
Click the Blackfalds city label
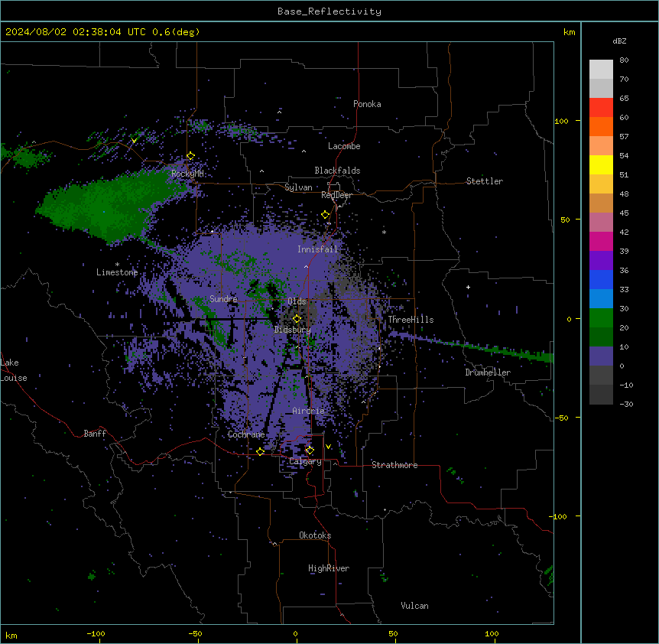click(337, 171)
